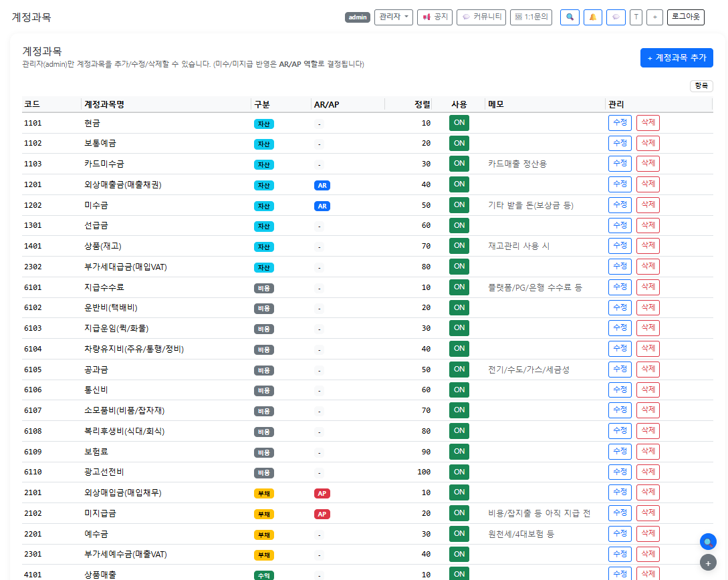
Task: Click the admin badge
Action: pyautogui.click(x=358, y=17)
